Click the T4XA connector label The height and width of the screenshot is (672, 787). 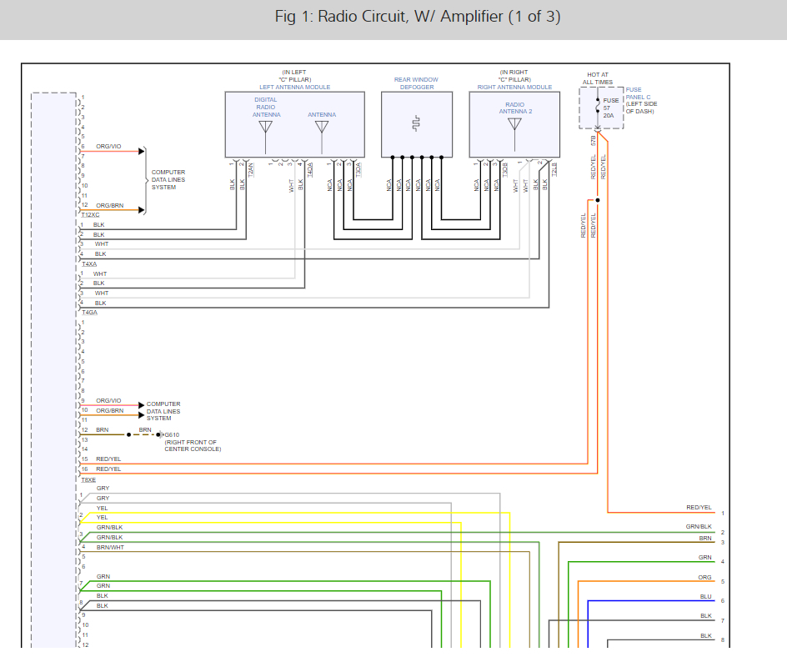(89, 264)
